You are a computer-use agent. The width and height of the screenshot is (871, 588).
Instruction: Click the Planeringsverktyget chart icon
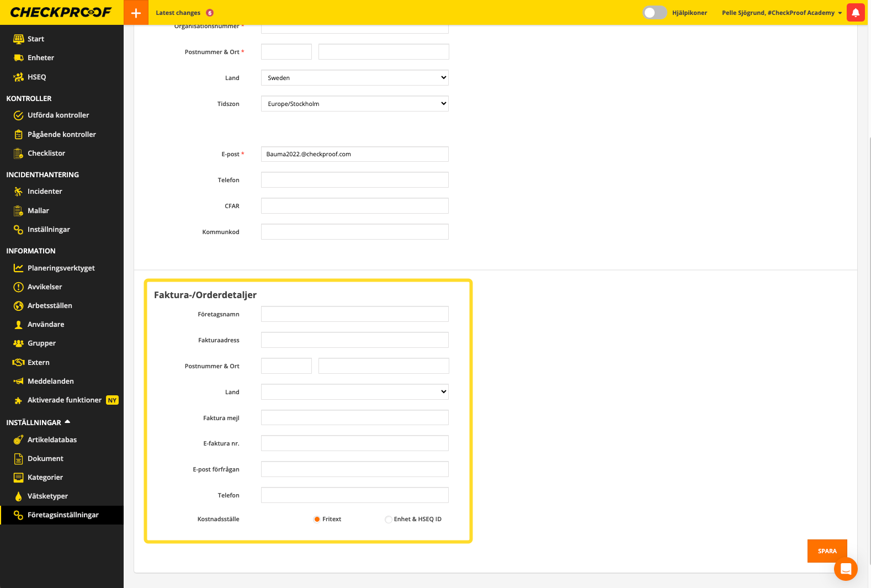tap(18, 268)
